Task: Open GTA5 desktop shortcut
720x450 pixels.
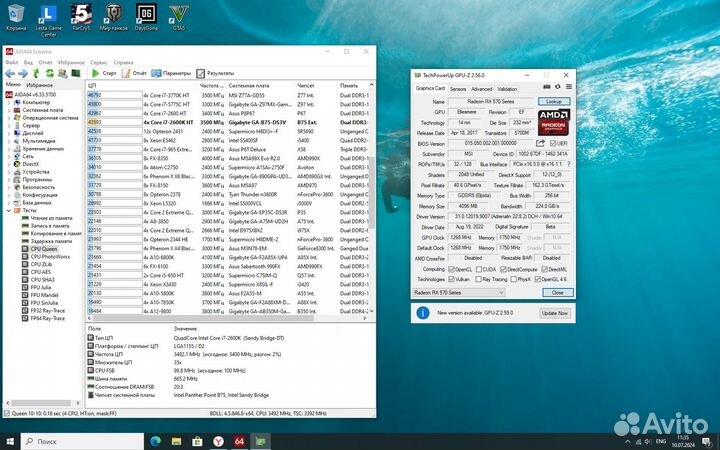Action: 179,18
